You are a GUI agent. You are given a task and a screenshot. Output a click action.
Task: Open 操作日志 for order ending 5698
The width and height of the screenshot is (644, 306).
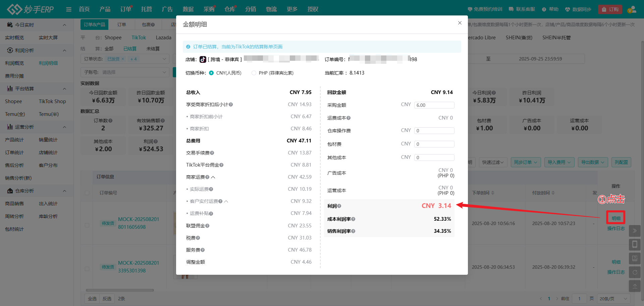coord(616,228)
